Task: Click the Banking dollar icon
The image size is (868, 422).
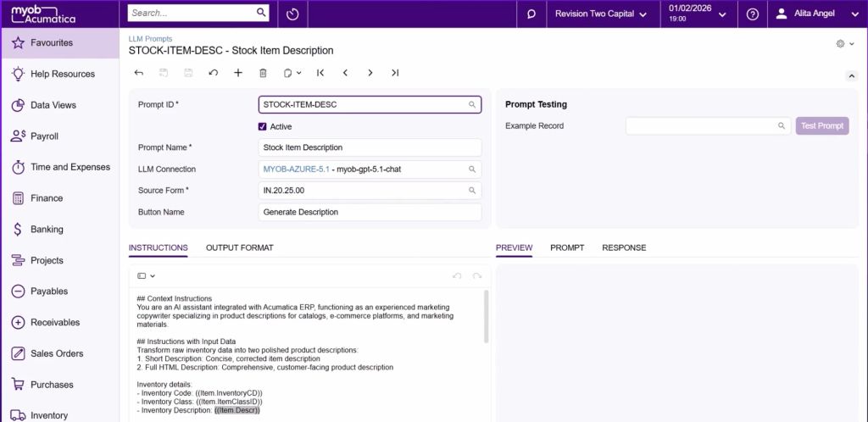Action: [19, 229]
